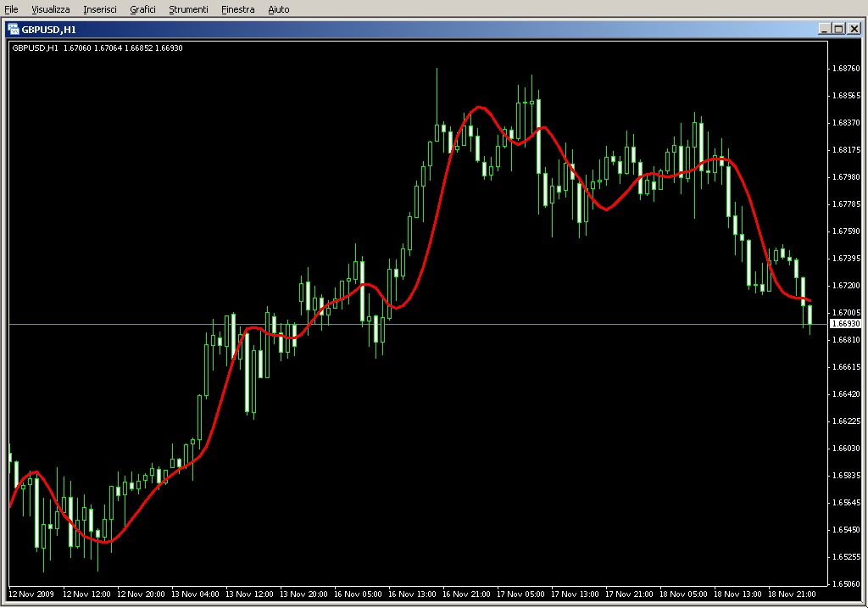Click the 1.67590 price axis label

847,231
